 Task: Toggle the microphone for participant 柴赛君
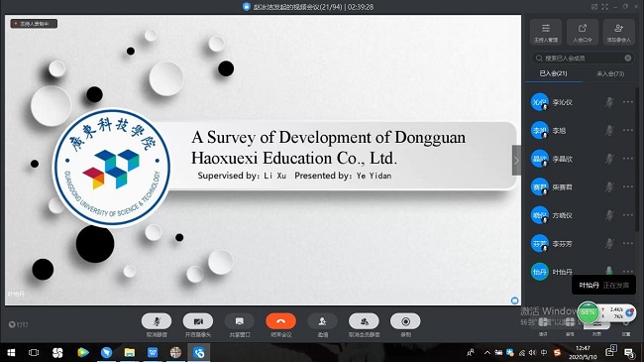click(609, 187)
